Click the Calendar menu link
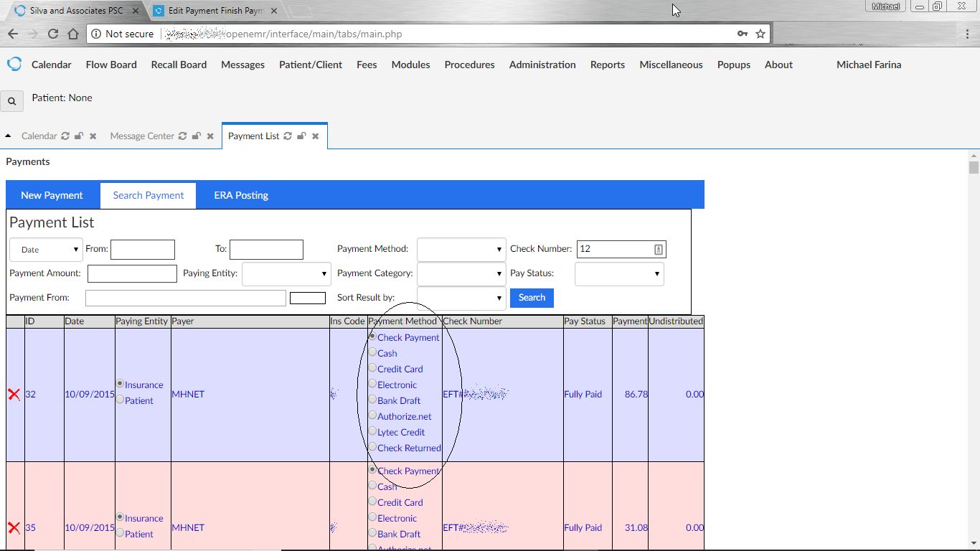The height and width of the screenshot is (551, 980). coord(52,65)
